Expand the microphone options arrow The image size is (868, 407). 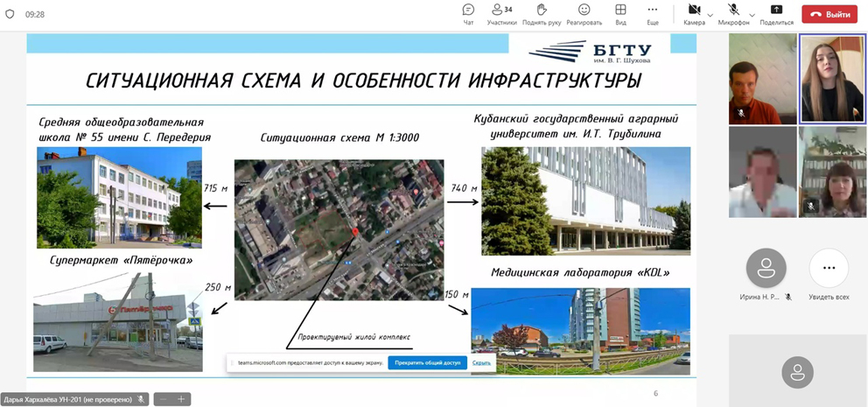point(752,14)
